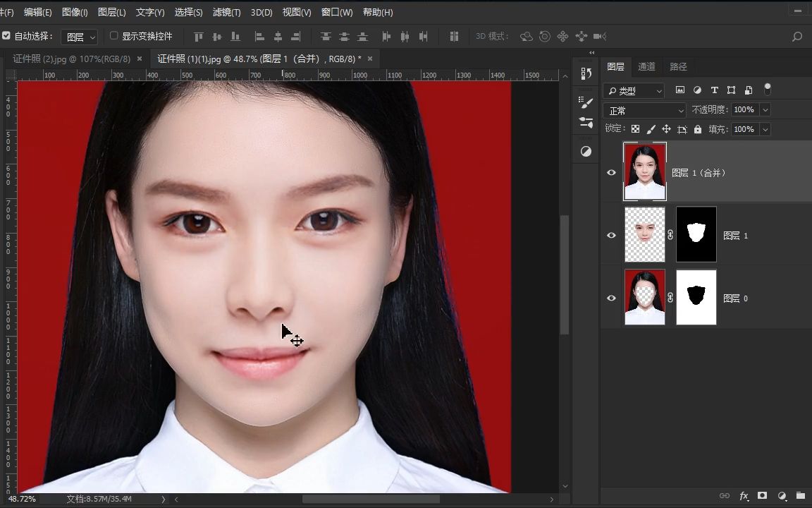Screen dimensions: 812x508
Task: Toggle the 自动选择 checkbox
Action: click(x=6, y=36)
